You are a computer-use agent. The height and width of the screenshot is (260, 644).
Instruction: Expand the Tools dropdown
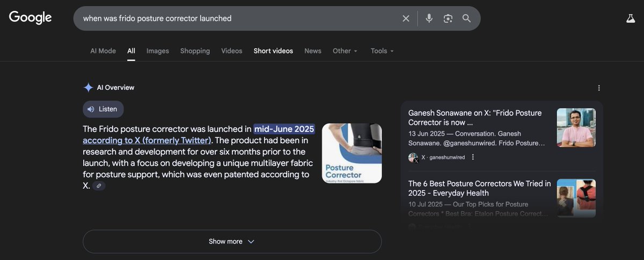tap(382, 51)
